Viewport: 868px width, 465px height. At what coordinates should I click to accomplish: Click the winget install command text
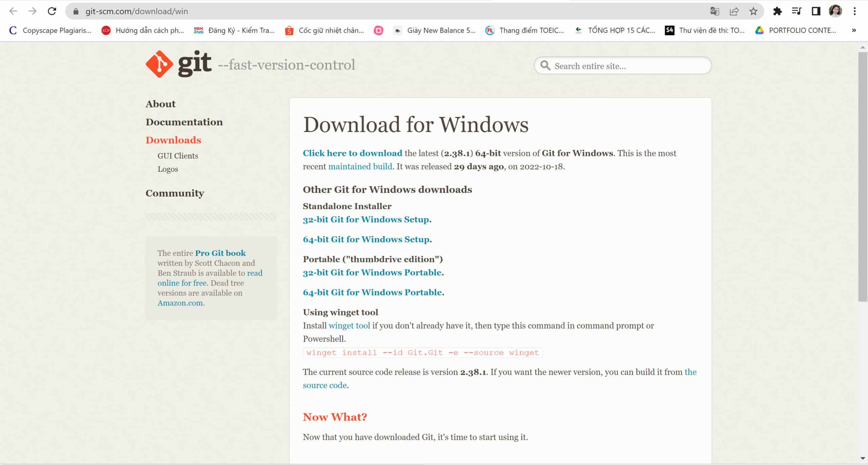click(422, 353)
